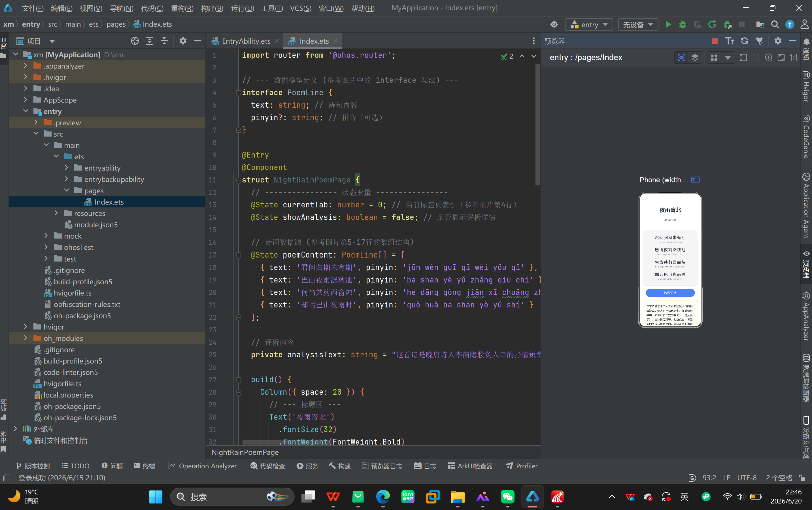Toggle the Application Agent side panel
The height and width of the screenshot is (510, 812).
pos(806,205)
